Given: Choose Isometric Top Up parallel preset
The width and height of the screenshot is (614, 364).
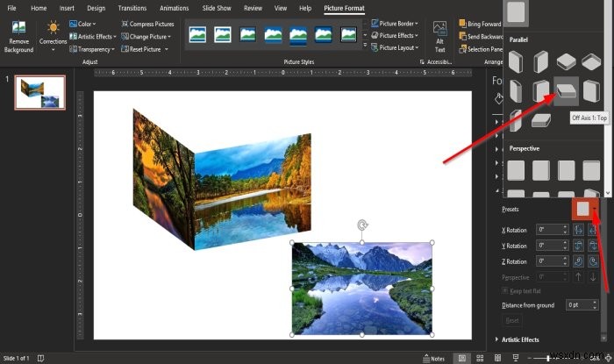Looking at the screenshot, I should [566, 62].
